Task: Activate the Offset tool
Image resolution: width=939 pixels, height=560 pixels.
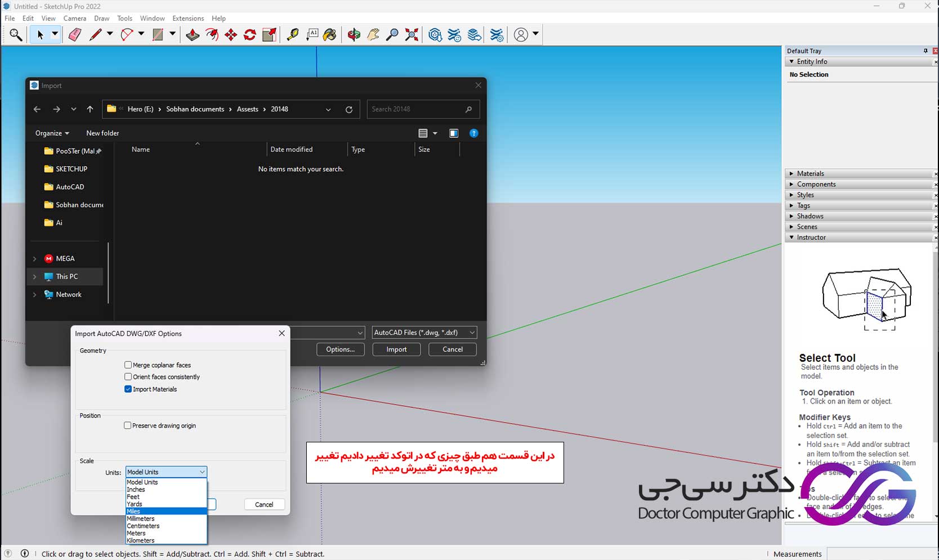Action: pos(212,35)
